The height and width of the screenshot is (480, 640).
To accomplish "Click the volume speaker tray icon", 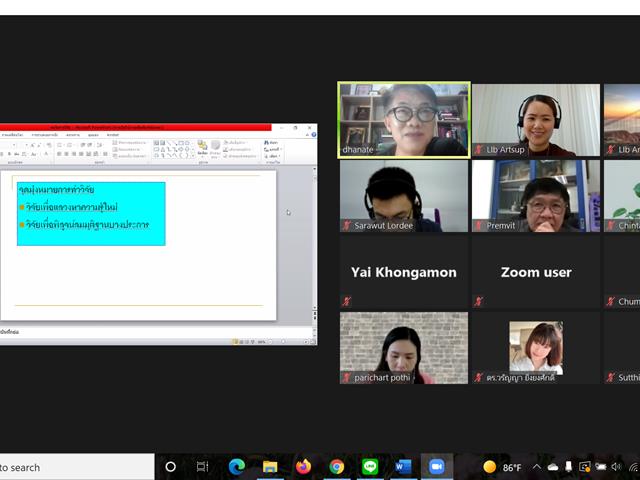I will [x=616, y=467].
